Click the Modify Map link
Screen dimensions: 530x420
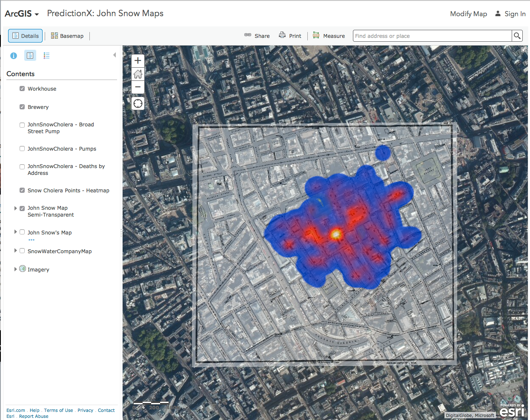coord(468,14)
